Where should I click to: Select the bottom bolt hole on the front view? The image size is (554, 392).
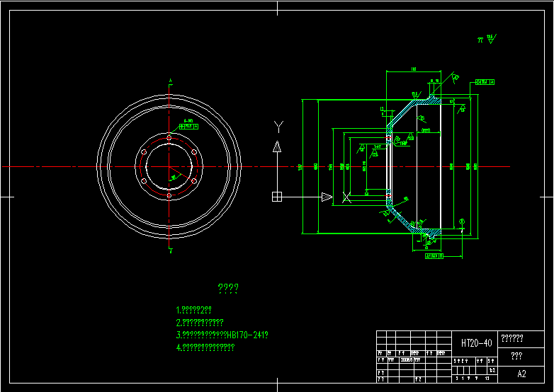(x=169, y=195)
